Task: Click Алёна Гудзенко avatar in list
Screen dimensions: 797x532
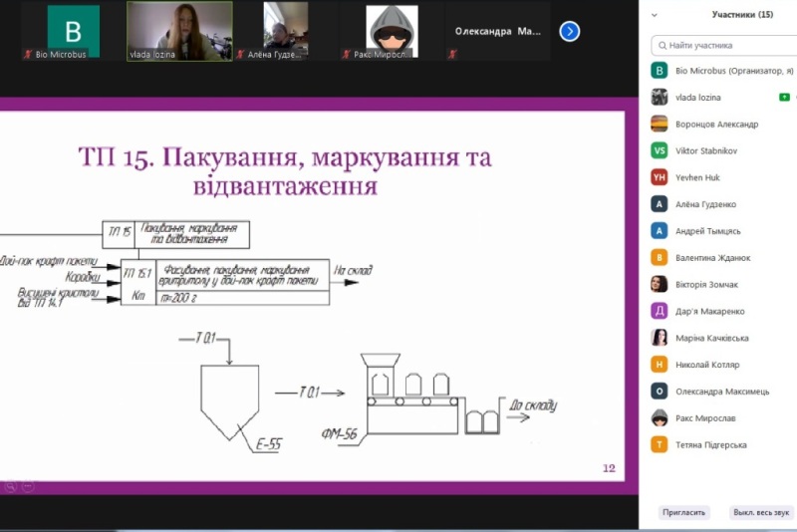Action: (660, 204)
